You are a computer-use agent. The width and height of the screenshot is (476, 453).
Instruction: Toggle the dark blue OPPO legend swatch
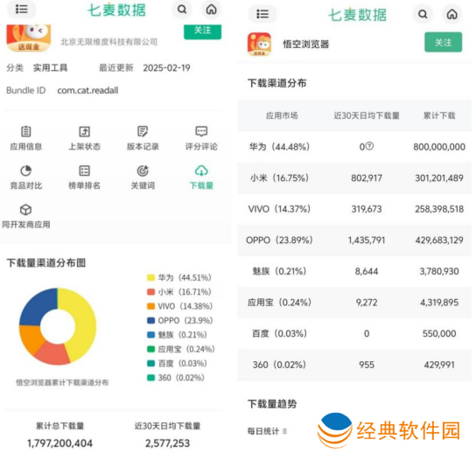coord(150,320)
